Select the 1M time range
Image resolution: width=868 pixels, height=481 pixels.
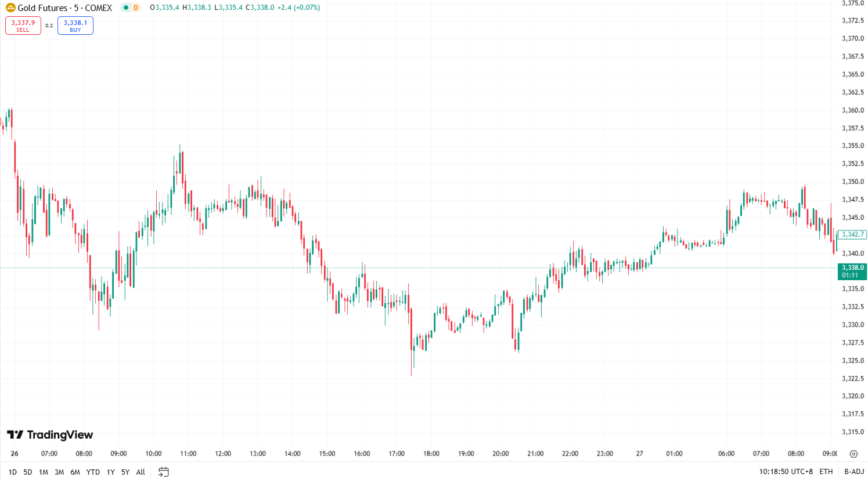[x=43, y=472]
